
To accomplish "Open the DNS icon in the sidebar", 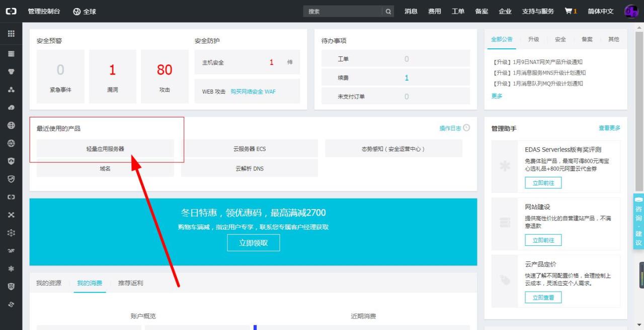I will tap(11, 143).
